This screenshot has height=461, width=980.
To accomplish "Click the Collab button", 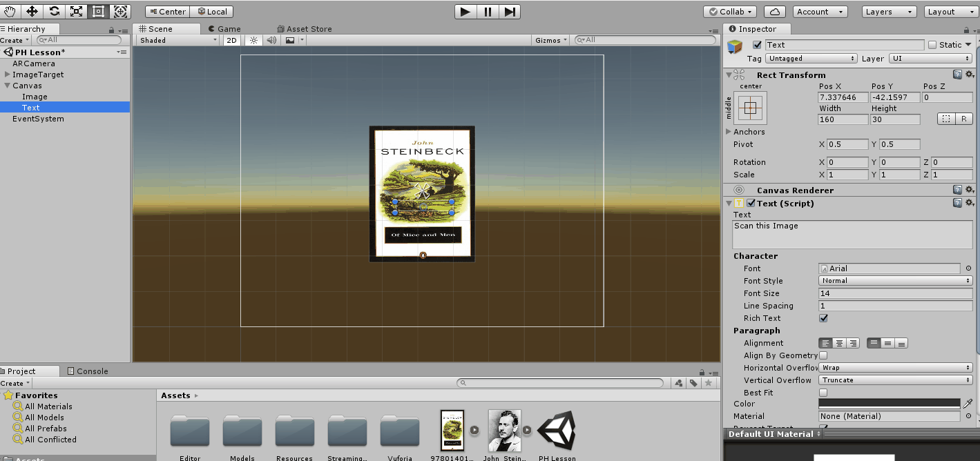I will click(x=729, y=11).
